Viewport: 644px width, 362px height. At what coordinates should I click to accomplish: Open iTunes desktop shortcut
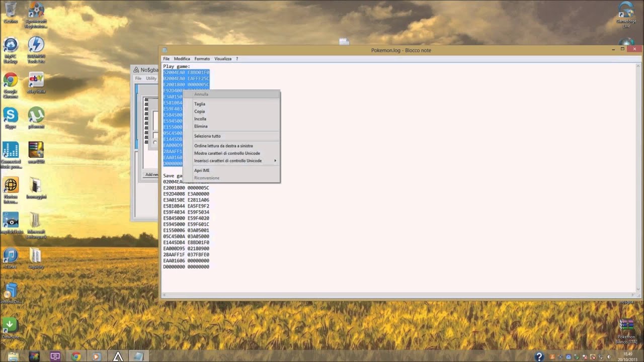coord(11,258)
